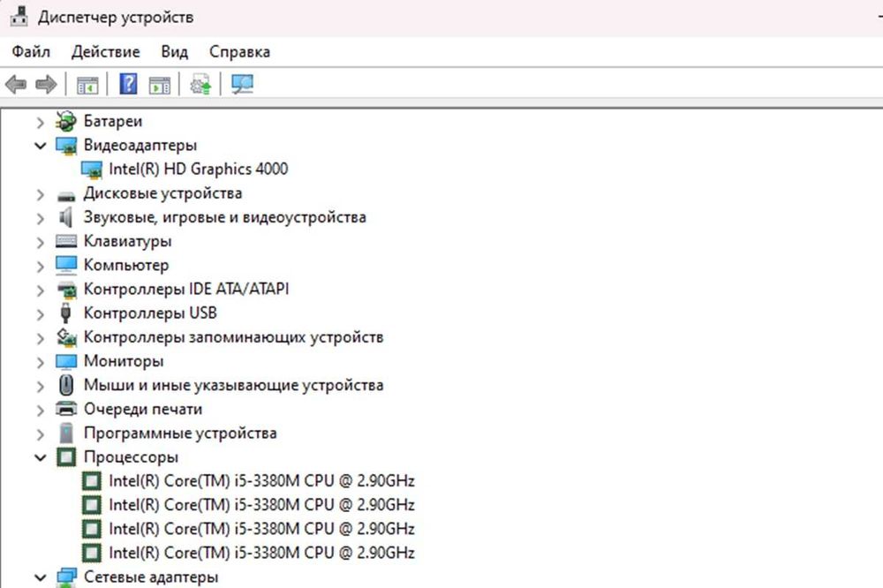Screen dimensions: 883x588
Task: Expand the Клавиатуры node
Action: (40, 242)
